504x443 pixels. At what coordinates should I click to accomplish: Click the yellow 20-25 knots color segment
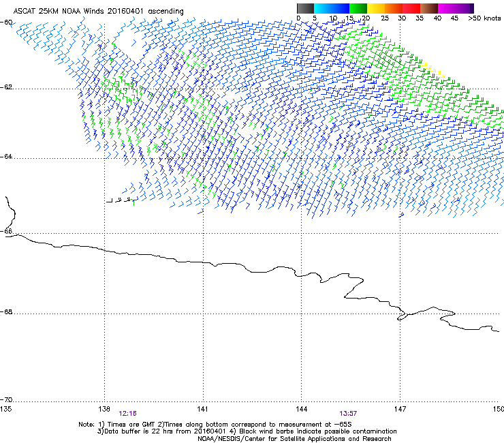point(376,8)
